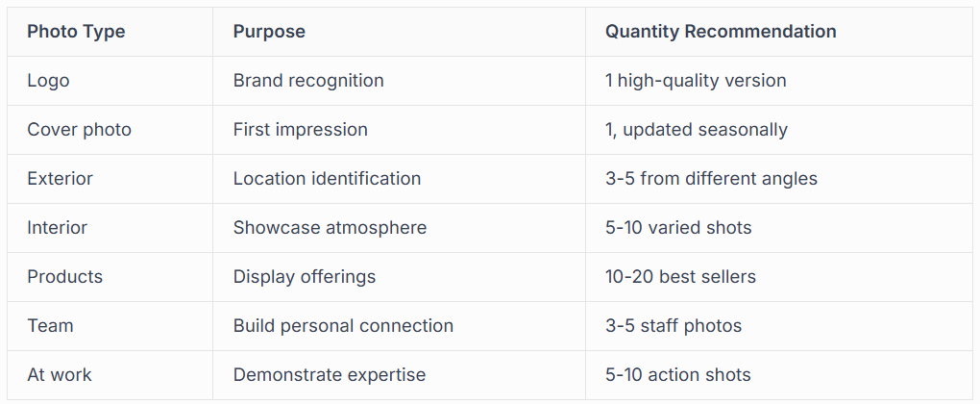Image resolution: width=980 pixels, height=404 pixels.
Task: Select the Exterior cell
Action: pos(60,179)
